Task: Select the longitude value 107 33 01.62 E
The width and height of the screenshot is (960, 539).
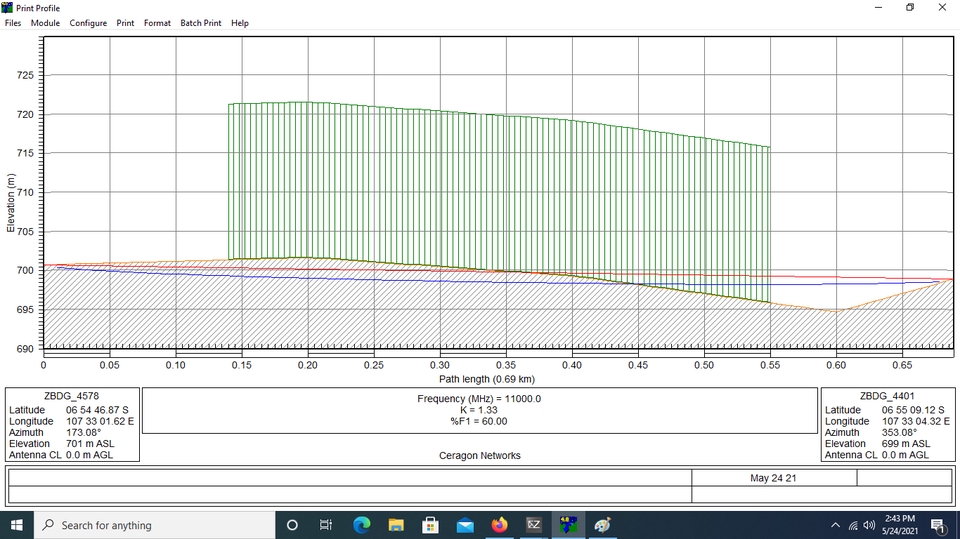Action: pos(100,421)
